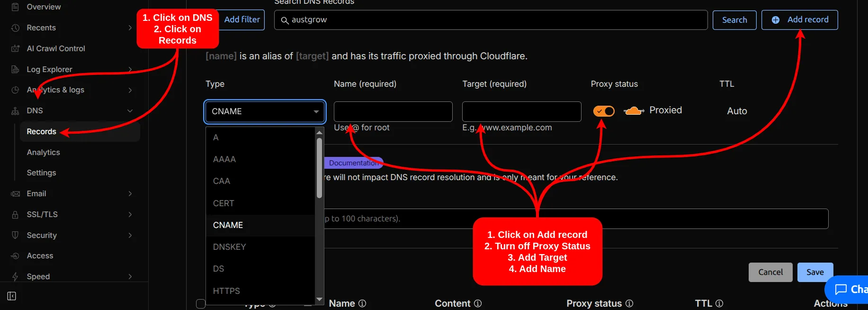Click scroll-down arrow of type list

point(319,299)
